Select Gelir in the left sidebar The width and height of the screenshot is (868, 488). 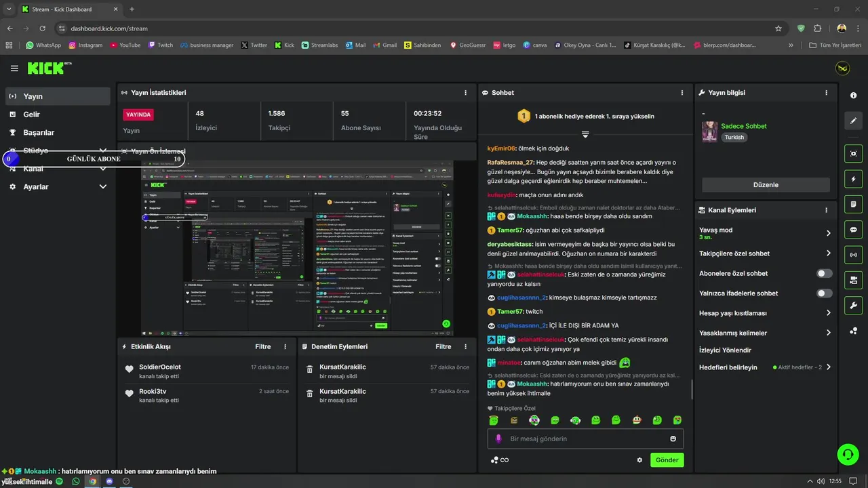[x=58, y=115]
